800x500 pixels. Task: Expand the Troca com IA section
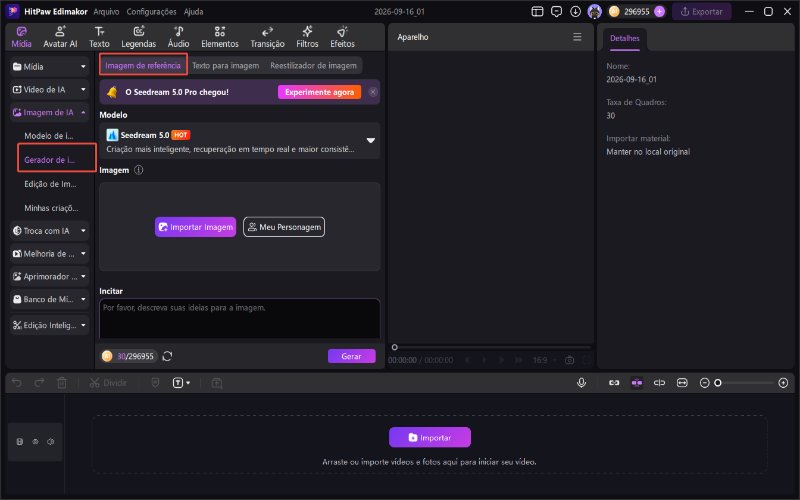tap(49, 231)
